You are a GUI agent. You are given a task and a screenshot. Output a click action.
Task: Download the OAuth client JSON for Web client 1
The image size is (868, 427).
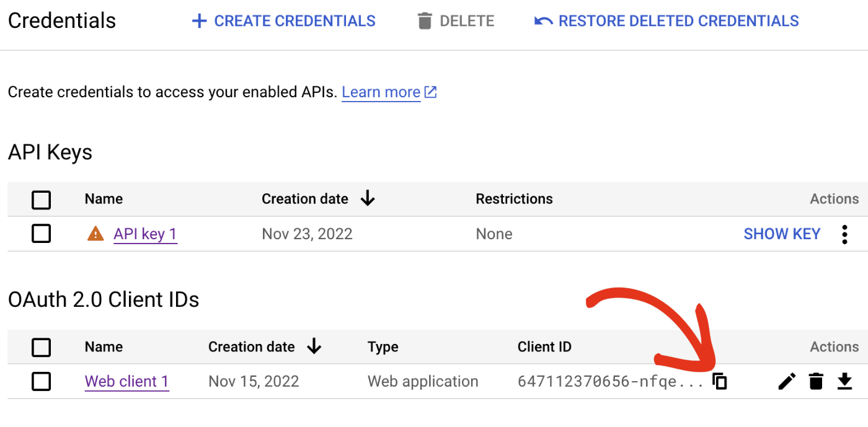(844, 382)
